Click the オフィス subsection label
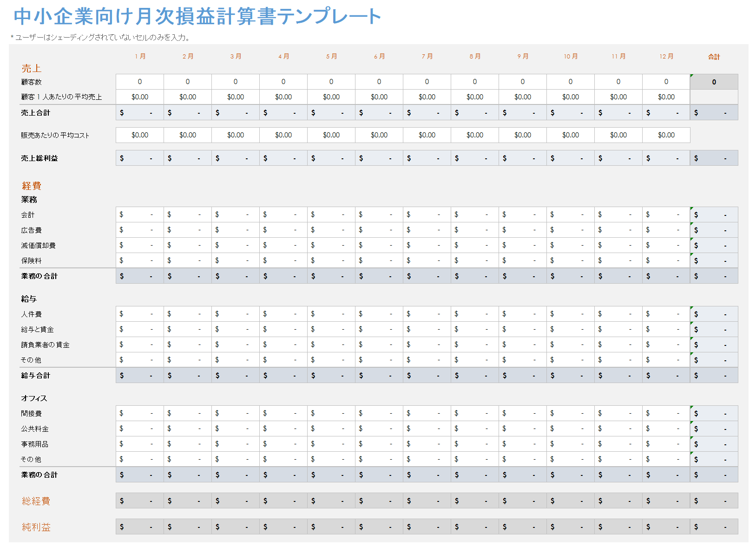This screenshot has height=546, width=756. [x=34, y=398]
